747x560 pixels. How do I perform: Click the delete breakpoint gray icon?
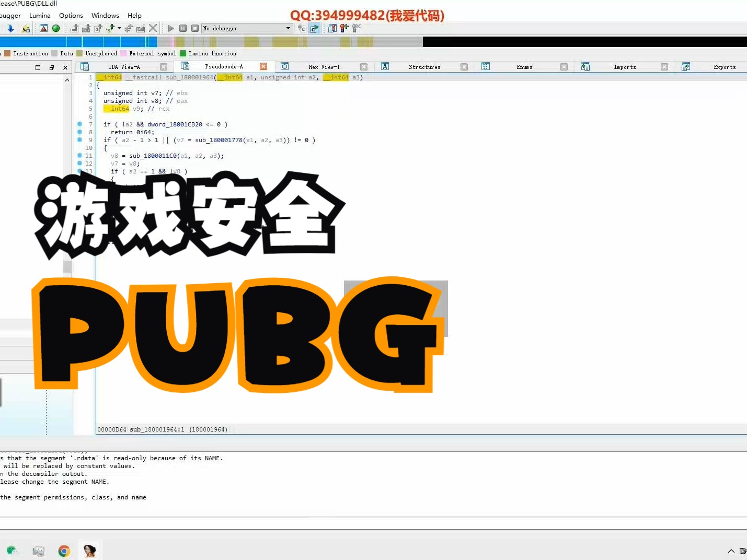click(x=357, y=28)
